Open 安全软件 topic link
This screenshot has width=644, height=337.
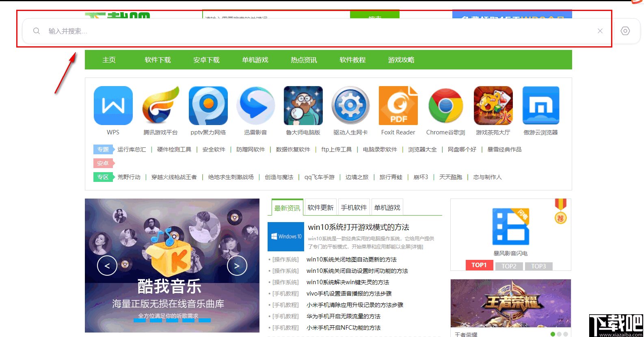click(214, 149)
